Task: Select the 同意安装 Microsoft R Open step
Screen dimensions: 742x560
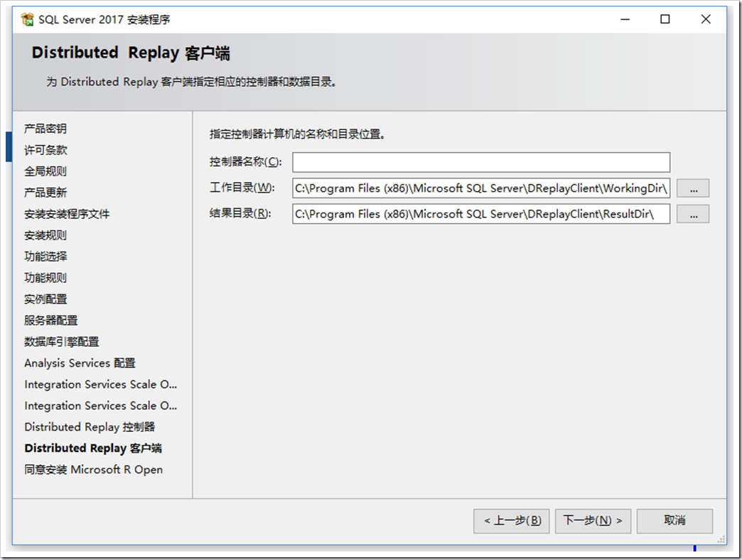Action: point(93,469)
